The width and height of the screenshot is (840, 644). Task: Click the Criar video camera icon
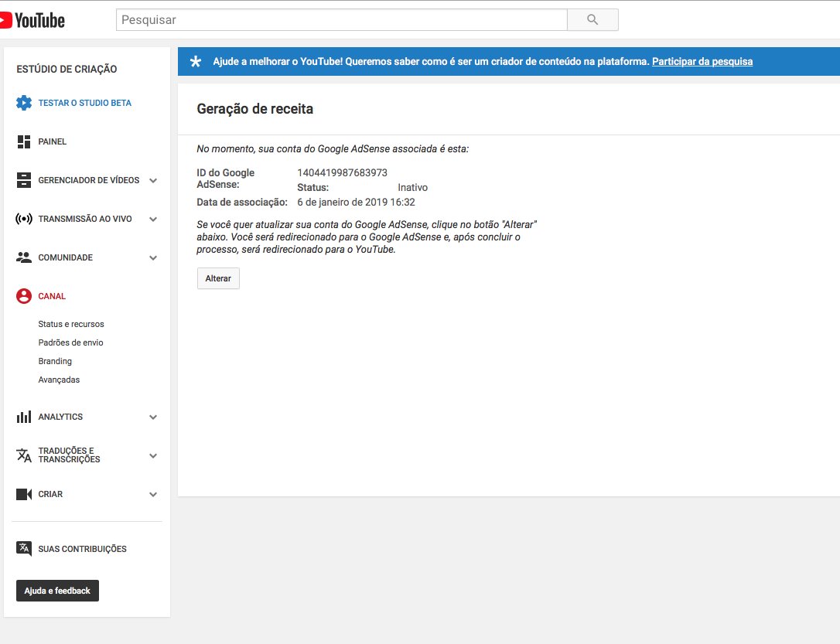coord(23,494)
